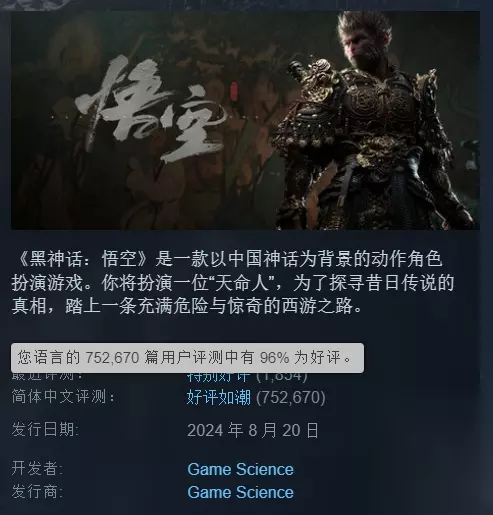Open the publisher Game Science link
This screenshot has height=515, width=493.
pyautogui.click(x=240, y=492)
